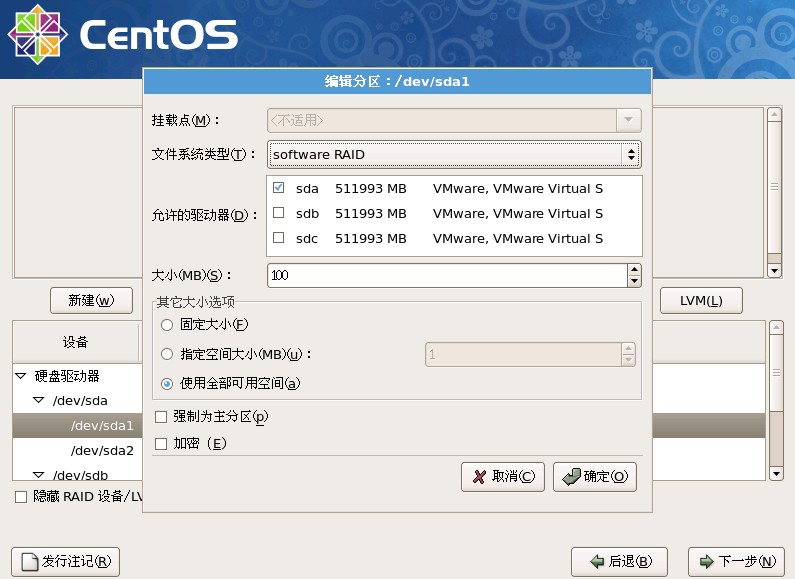The image size is (795, 579).
Task: Click the green check icon on 确定 button
Action: [x=571, y=477]
